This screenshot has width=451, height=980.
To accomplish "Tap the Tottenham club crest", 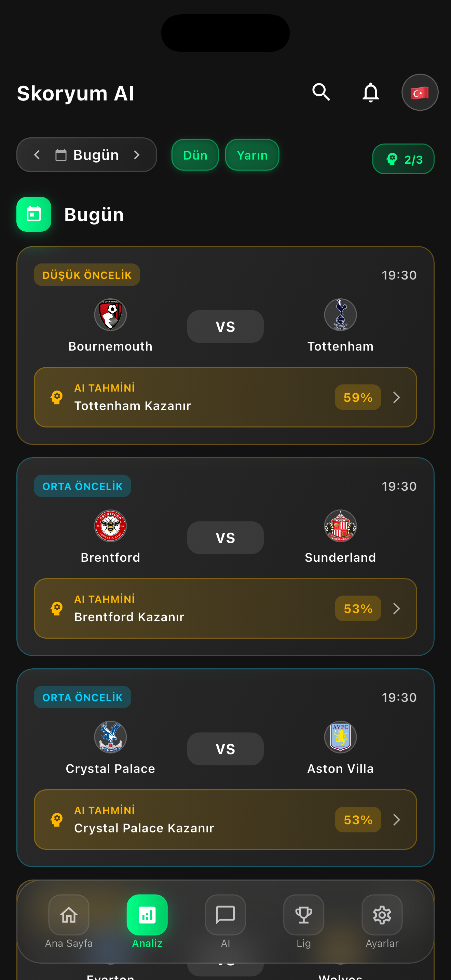I will (x=340, y=315).
